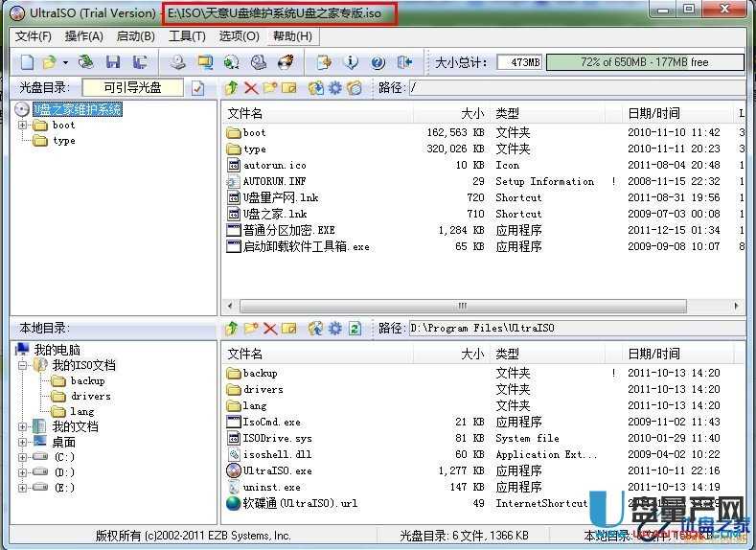Screen dimensions: 756x550
Task: Click the blue help question mark icon
Action: click(x=378, y=62)
